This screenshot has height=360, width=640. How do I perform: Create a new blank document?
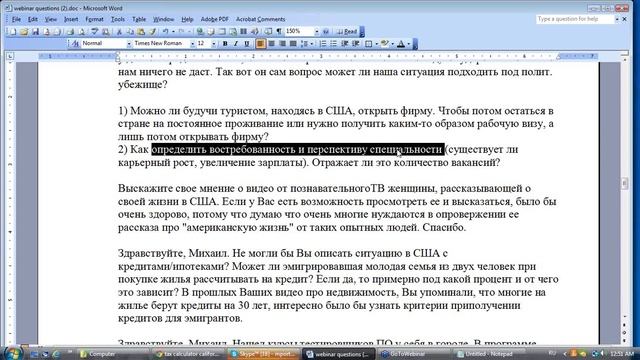(13, 31)
